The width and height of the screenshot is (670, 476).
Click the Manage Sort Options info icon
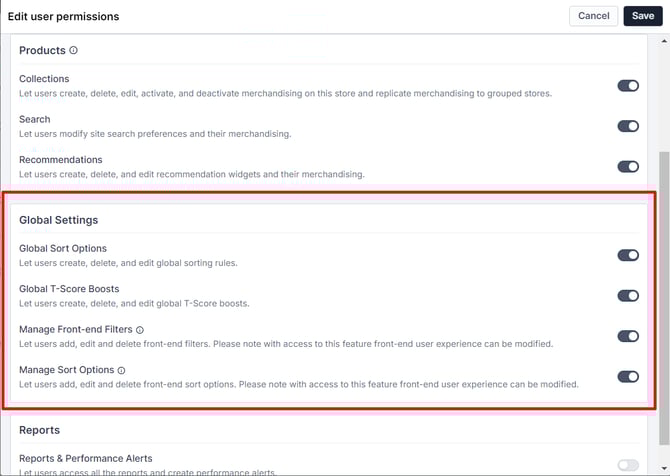[x=121, y=370]
